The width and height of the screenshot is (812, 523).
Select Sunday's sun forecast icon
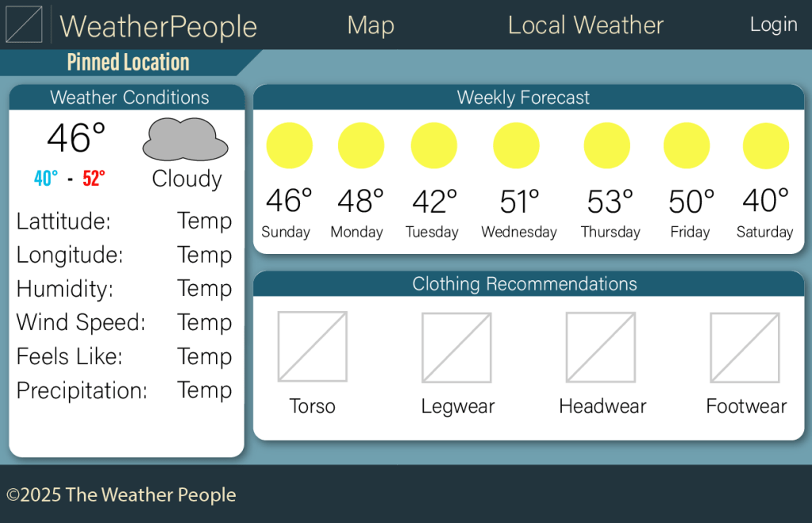tap(289, 146)
